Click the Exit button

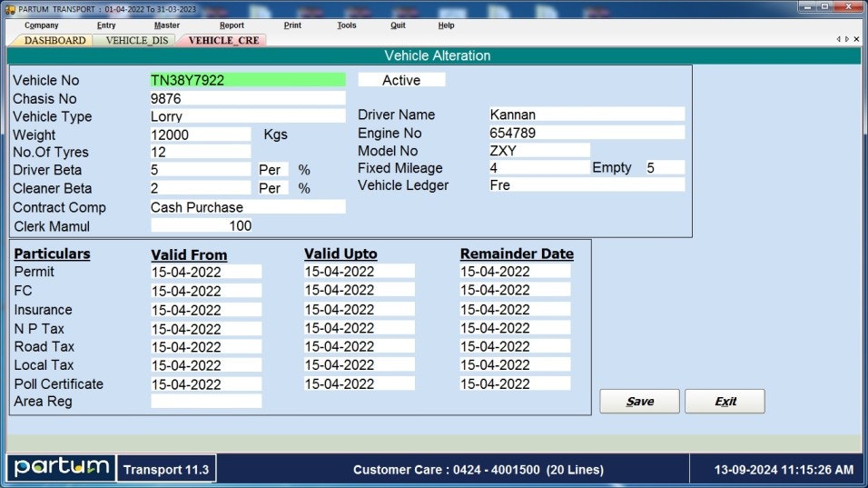click(725, 401)
